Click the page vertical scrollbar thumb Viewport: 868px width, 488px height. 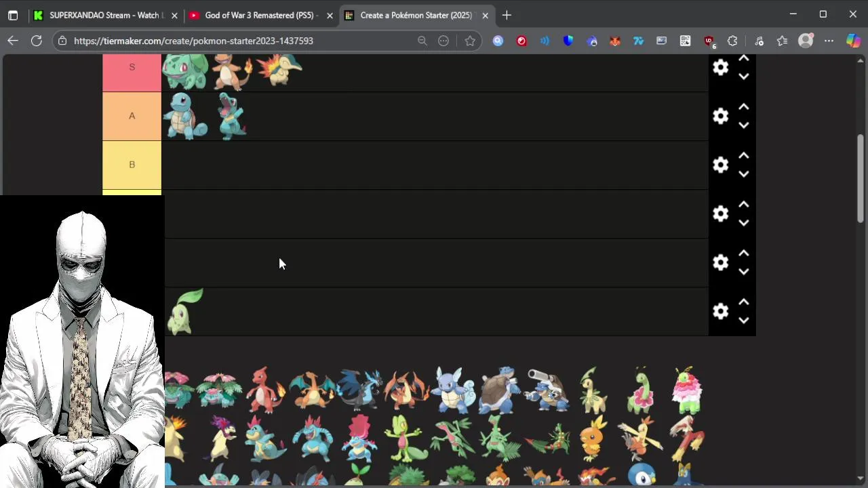click(861, 178)
